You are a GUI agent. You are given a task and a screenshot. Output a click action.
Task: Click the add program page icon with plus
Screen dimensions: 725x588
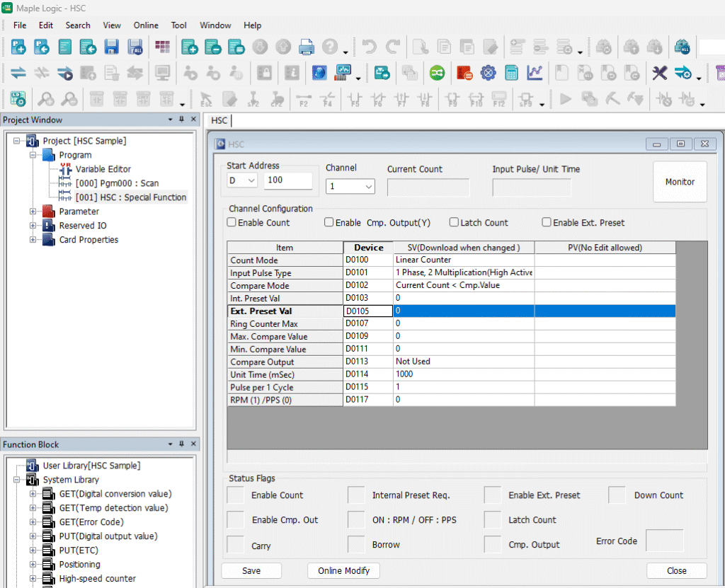(x=190, y=47)
